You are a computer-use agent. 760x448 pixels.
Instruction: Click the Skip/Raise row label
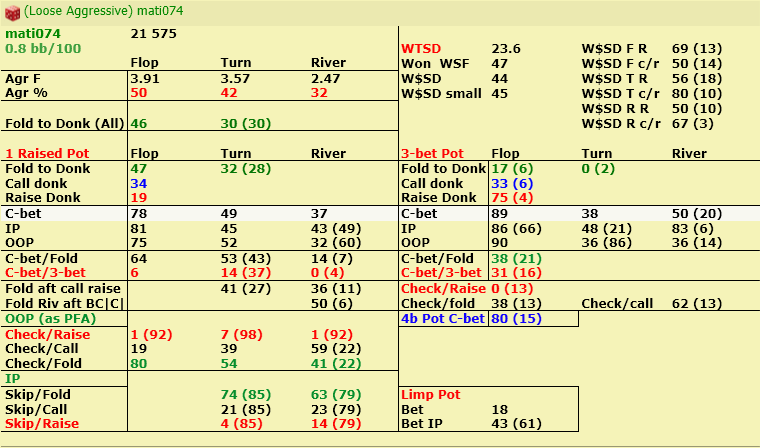point(42,423)
